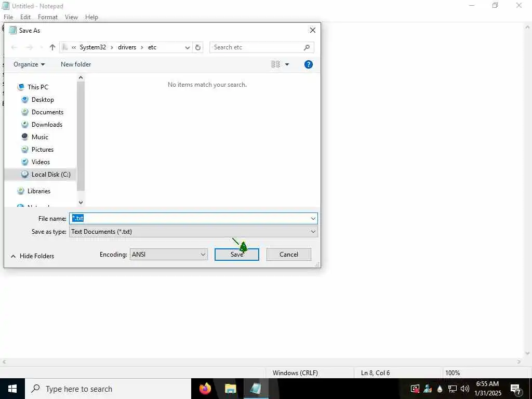Open the view options dropdown arrow
The width and height of the screenshot is (532, 399).
click(x=287, y=64)
